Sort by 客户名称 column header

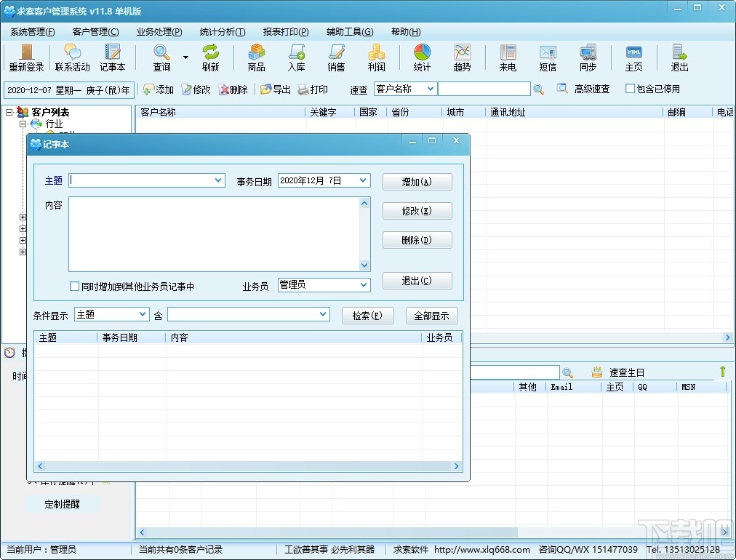(x=220, y=112)
